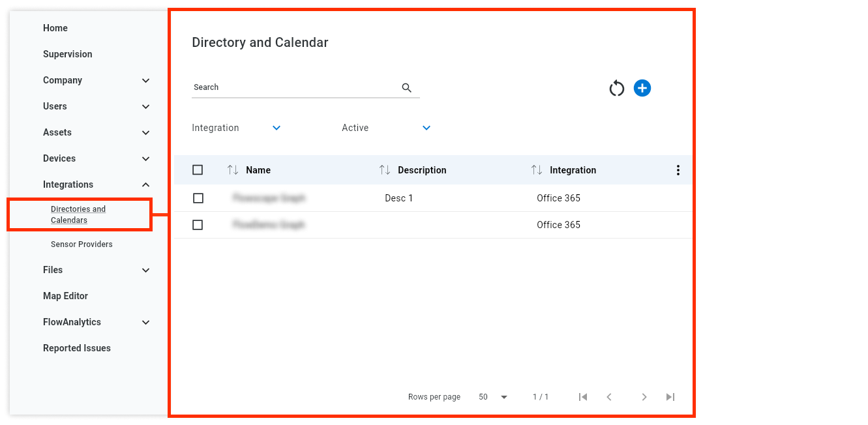Viewport: 868px width, 425px height.
Task: Click Office 365 in second row
Action: [558, 225]
